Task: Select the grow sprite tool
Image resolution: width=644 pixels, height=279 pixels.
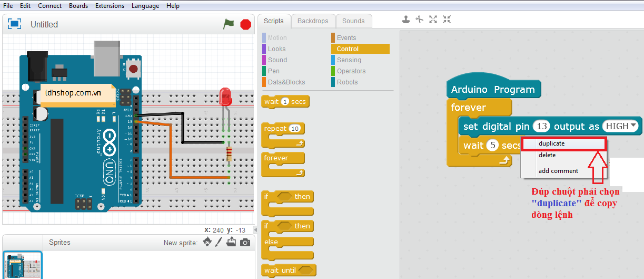Action: (x=433, y=20)
